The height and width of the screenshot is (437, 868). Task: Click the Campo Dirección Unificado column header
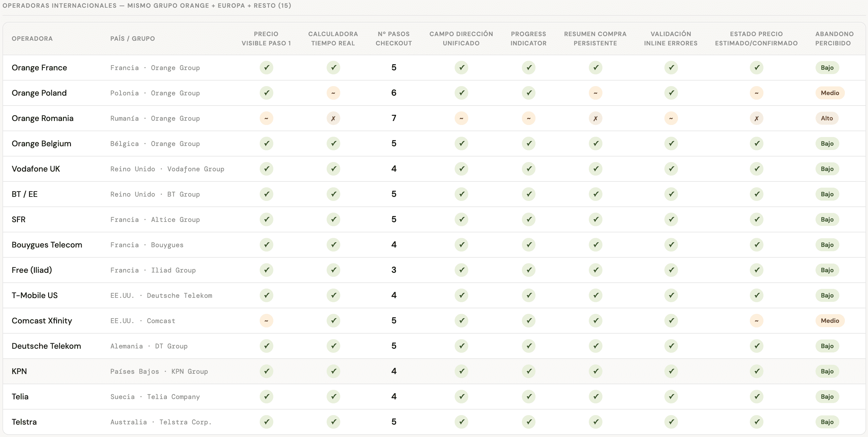pos(461,39)
